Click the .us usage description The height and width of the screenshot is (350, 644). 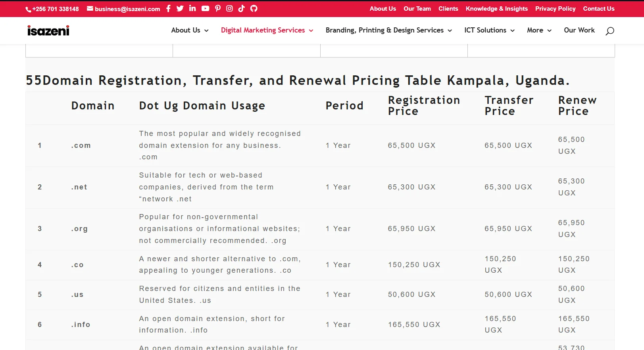(x=220, y=295)
